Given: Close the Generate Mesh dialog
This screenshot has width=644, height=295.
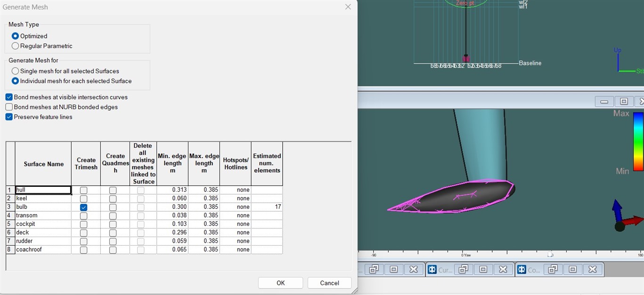Looking at the screenshot, I should coord(348,7).
